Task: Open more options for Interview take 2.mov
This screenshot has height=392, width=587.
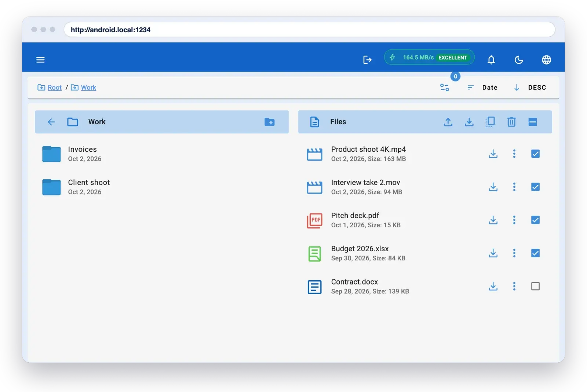Action: [x=514, y=187]
